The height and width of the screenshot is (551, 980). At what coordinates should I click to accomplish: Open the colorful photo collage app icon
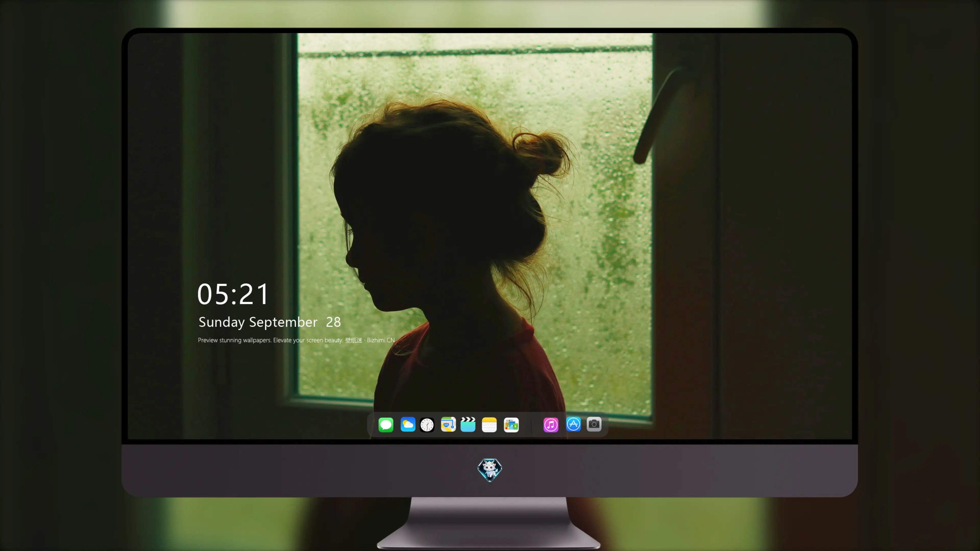511,425
